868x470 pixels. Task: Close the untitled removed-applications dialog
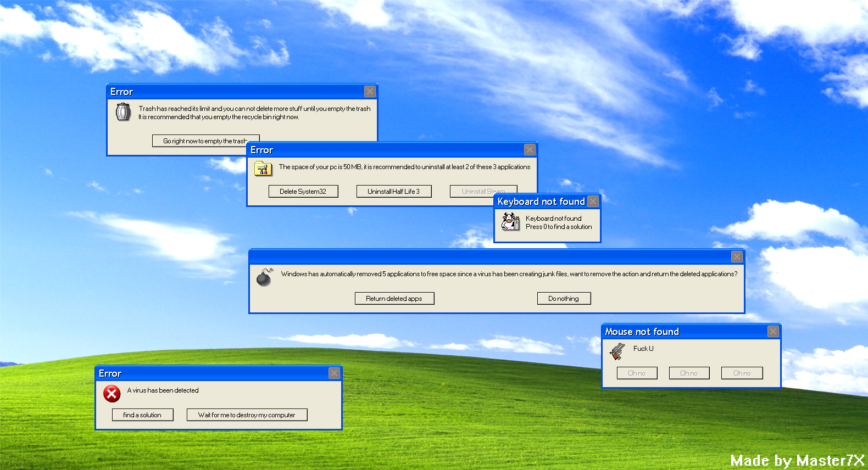click(x=737, y=257)
